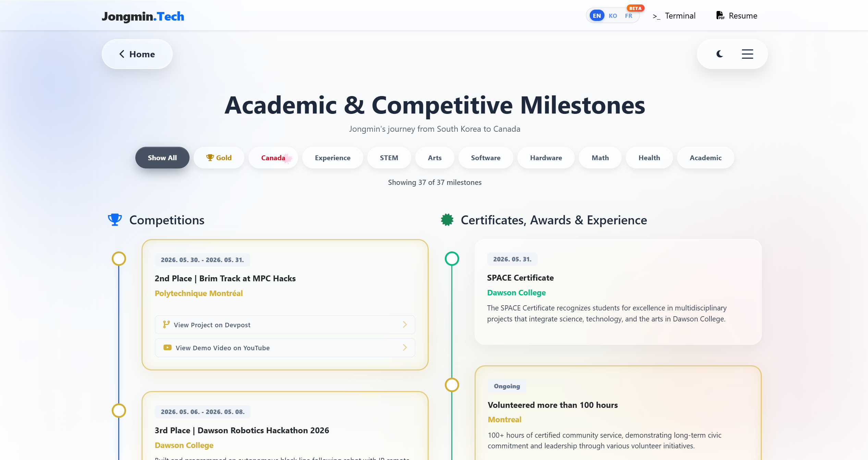Filter milestones by Experience
The width and height of the screenshot is (868, 460).
[x=332, y=158]
